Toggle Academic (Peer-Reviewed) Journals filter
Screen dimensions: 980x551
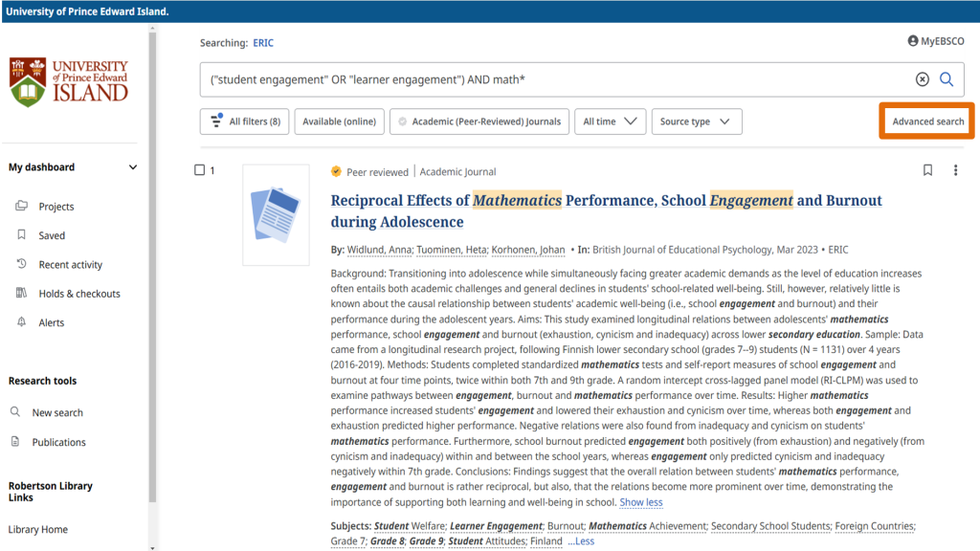point(479,121)
